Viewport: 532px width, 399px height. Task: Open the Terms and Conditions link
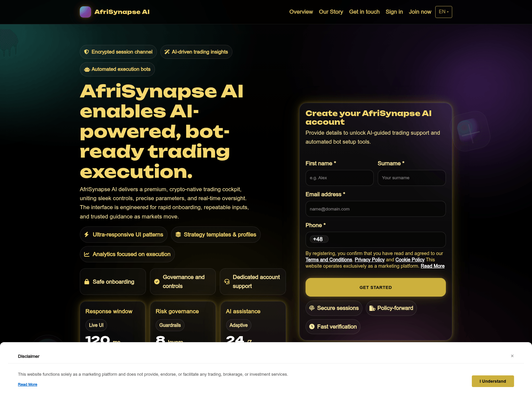[x=329, y=260]
